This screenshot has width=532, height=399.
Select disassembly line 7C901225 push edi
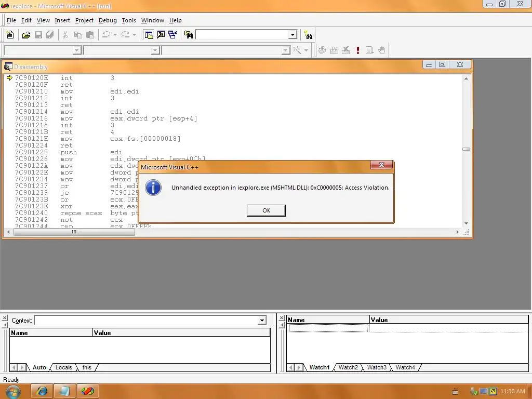point(68,152)
